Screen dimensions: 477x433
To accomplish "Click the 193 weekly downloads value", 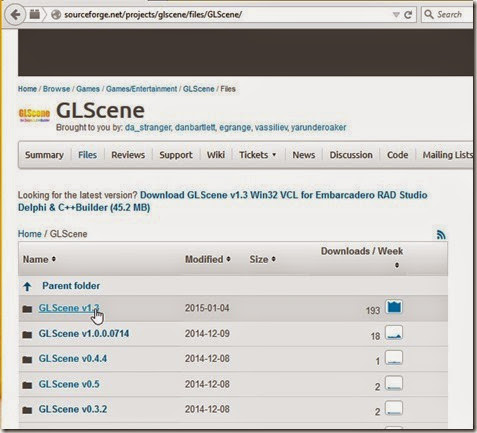I will 373,311.
